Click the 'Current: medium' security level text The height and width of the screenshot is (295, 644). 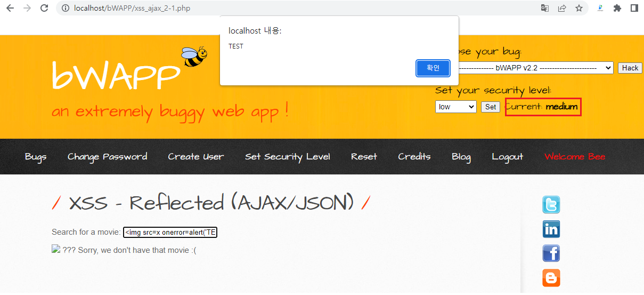pos(542,107)
